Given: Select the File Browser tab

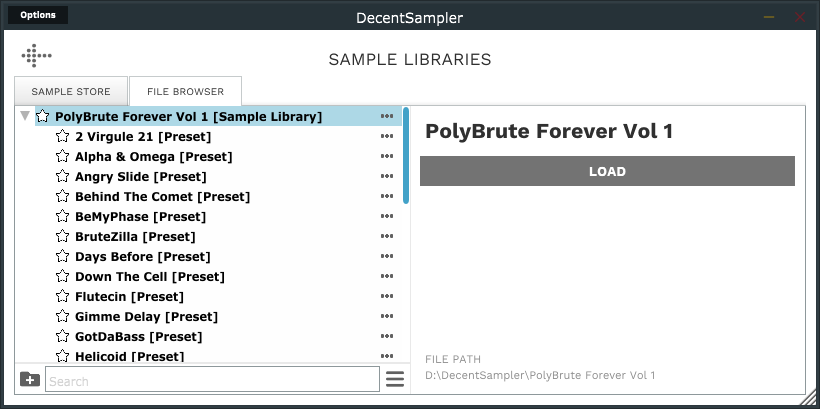Looking at the screenshot, I should click(x=185, y=91).
